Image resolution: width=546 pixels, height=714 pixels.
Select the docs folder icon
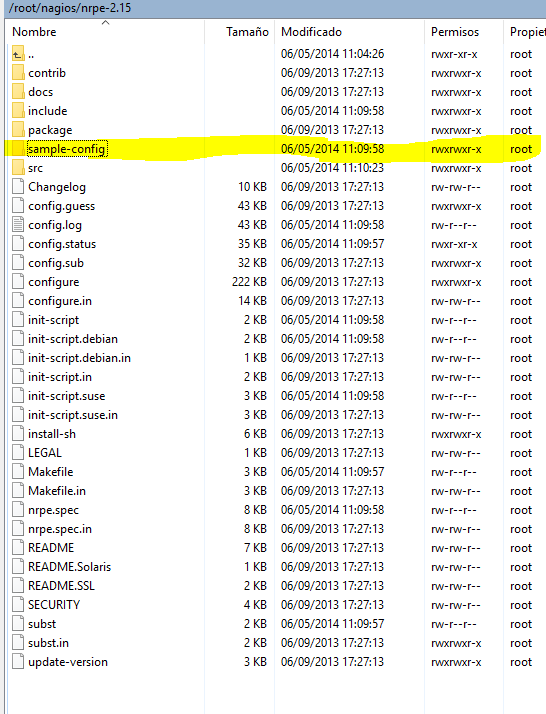tap(18, 92)
